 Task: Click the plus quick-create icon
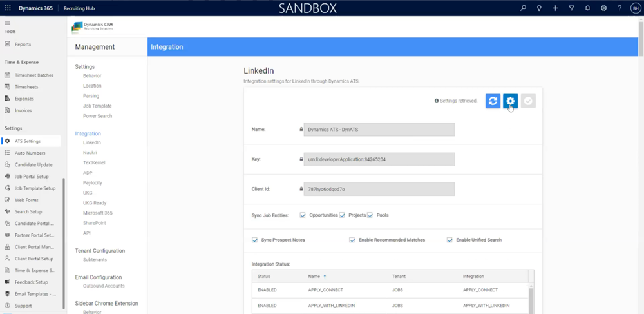coord(555,8)
